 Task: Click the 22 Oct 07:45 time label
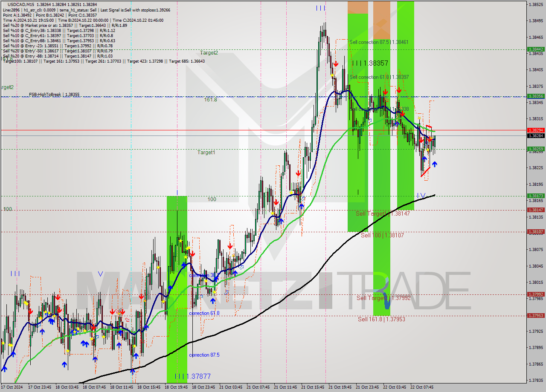pos(422,387)
